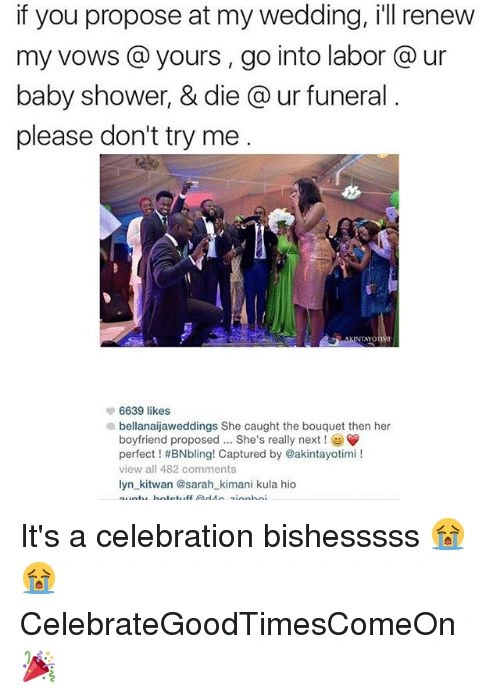The width and height of the screenshot is (500, 698).
Task: Open the bellanaijaweddings profile link
Action: 168,426
